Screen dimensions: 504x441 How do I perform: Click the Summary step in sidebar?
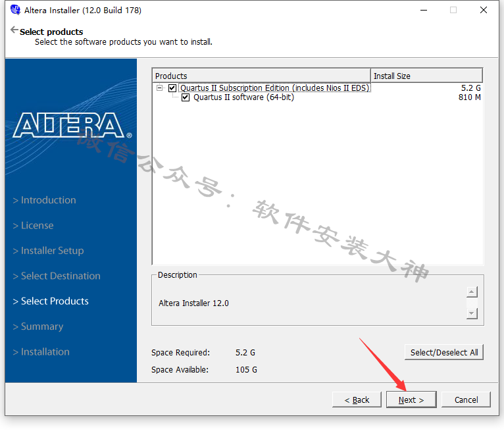pos(38,326)
